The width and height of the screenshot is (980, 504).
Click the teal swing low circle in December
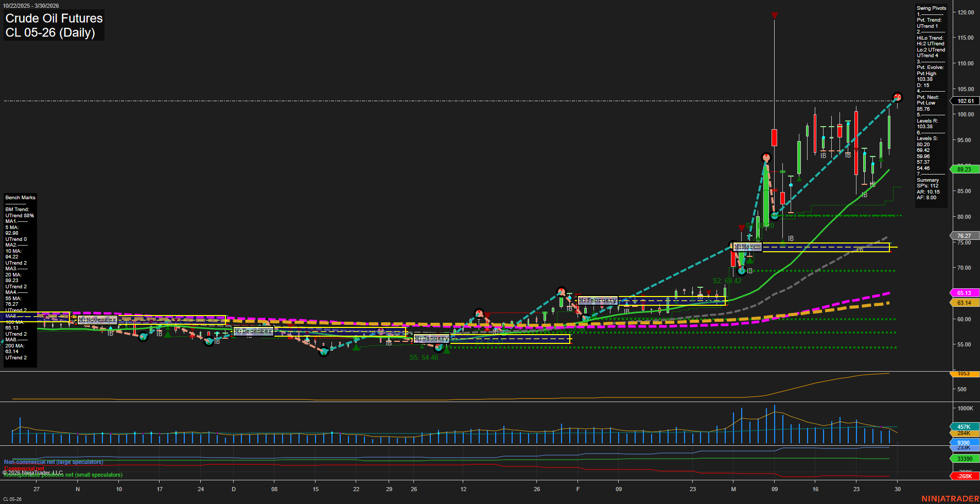(323, 352)
